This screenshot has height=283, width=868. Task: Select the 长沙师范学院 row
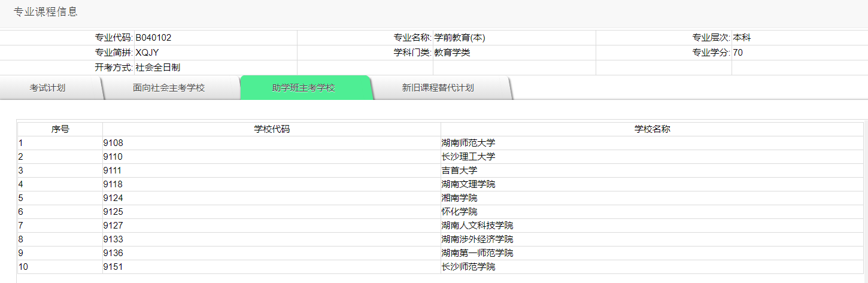[x=469, y=267]
